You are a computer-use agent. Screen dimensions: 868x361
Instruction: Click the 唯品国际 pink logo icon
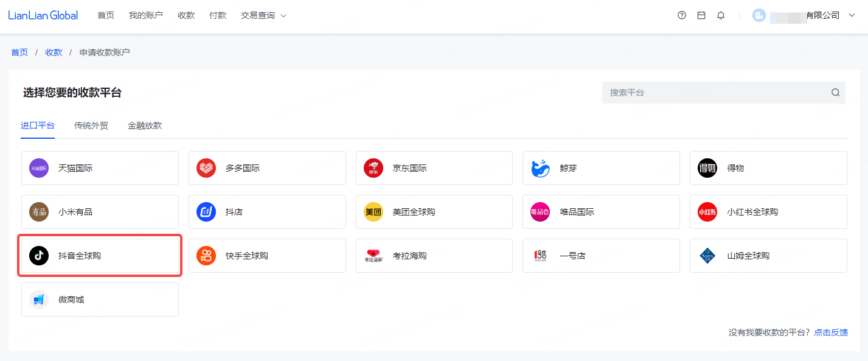[x=540, y=212]
